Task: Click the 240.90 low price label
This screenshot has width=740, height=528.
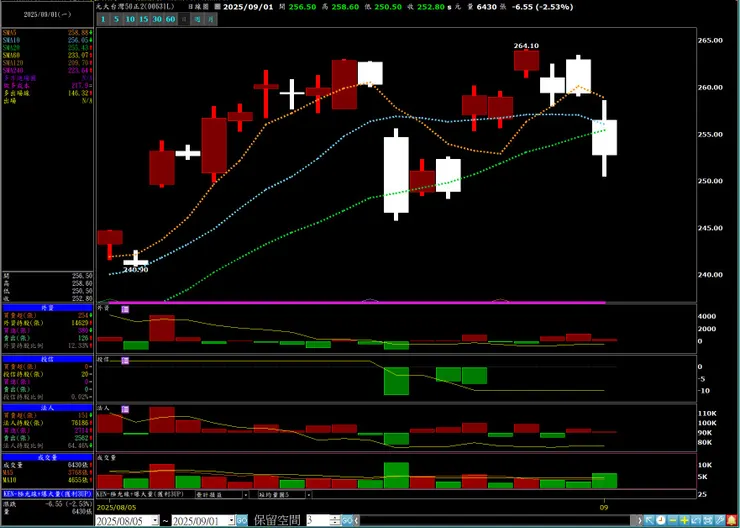Action: (135, 269)
